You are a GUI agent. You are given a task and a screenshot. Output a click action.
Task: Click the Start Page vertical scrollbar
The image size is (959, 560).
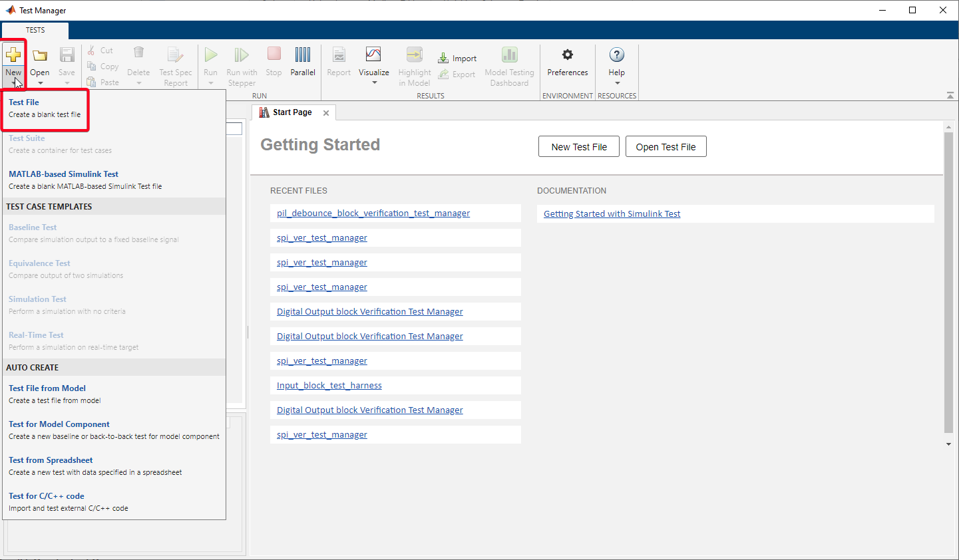pyautogui.click(x=948, y=283)
